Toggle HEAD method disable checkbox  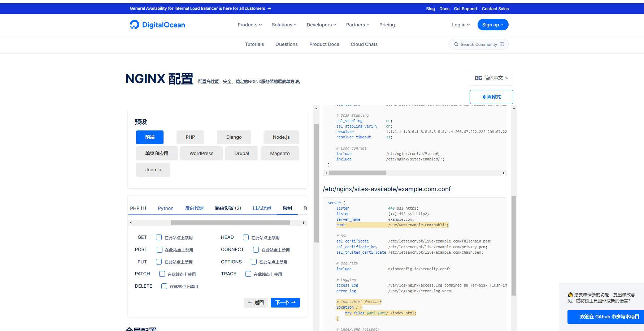click(x=246, y=237)
